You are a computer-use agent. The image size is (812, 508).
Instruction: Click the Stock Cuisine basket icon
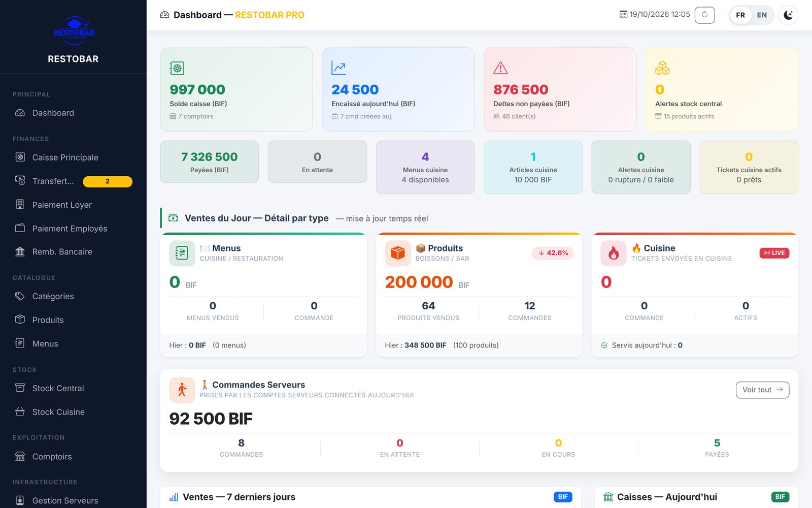[x=20, y=412]
